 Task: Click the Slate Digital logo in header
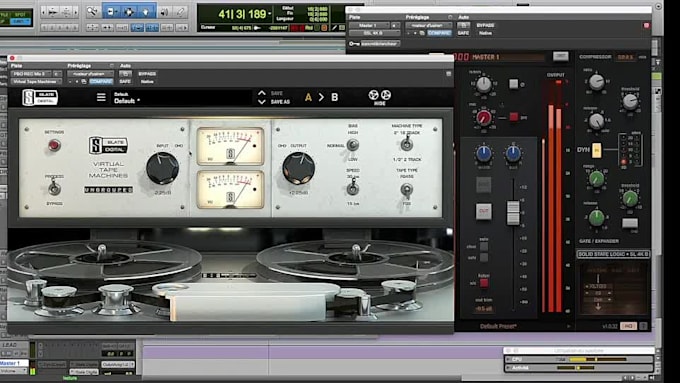pyautogui.click(x=40, y=98)
